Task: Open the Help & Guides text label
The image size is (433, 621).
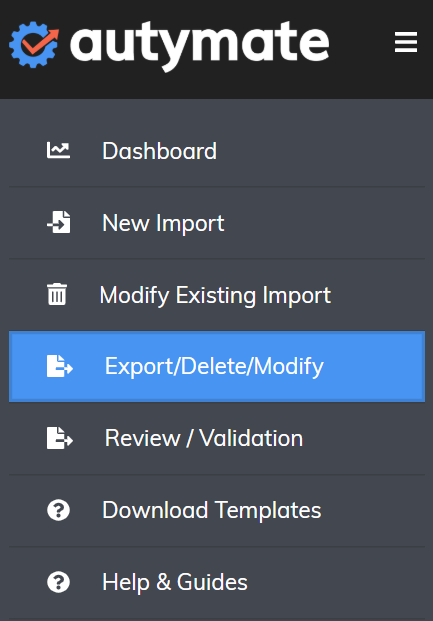Action: click(x=175, y=582)
